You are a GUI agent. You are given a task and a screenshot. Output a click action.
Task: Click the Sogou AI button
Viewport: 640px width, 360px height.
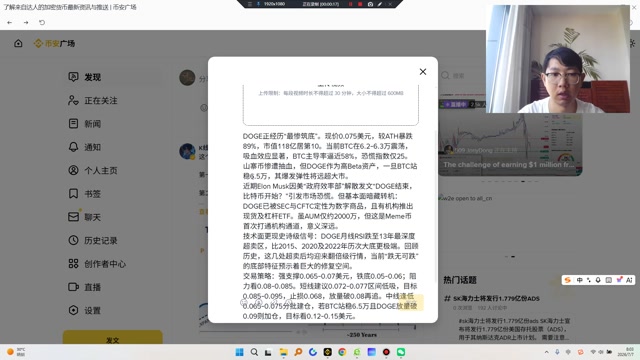point(629,280)
